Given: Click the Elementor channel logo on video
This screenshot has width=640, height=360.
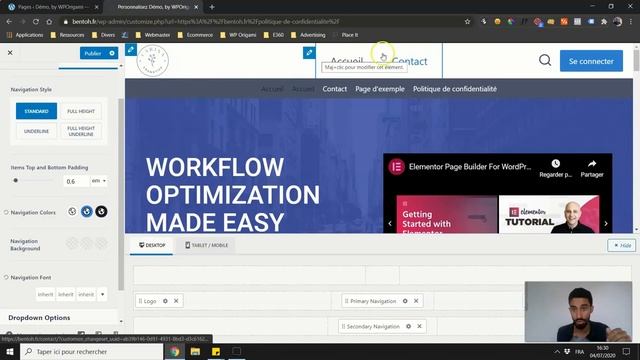Looking at the screenshot, I should tap(396, 167).
